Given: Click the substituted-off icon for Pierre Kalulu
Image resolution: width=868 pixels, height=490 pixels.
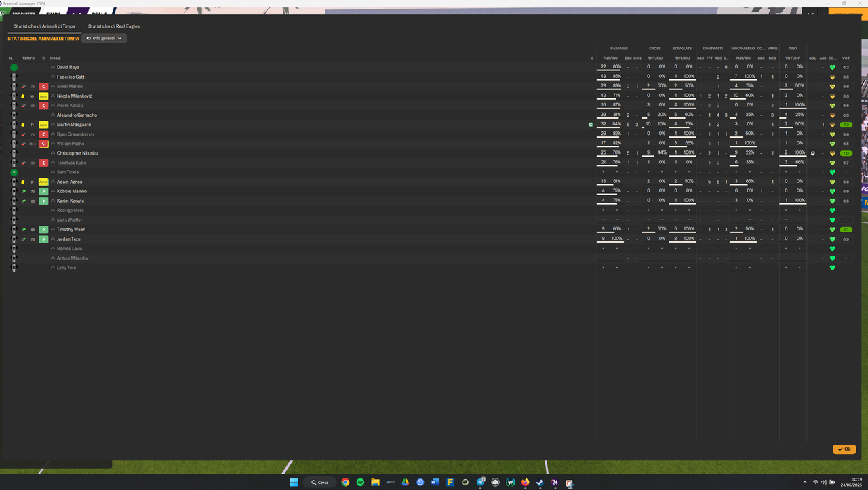Looking at the screenshot, I should click(x=43, y=106).
